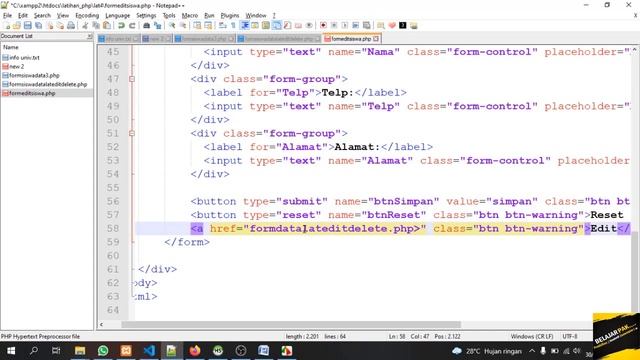Open the Language menu
The height and width of the screenshot is (360, 640).
pyautogui.click(x=118, y=16)
